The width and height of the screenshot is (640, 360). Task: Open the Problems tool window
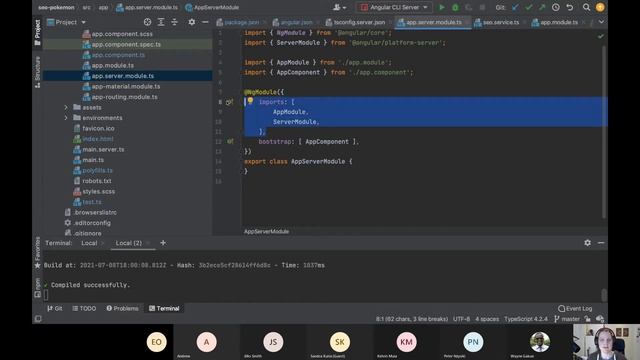(x=122, y=309)
